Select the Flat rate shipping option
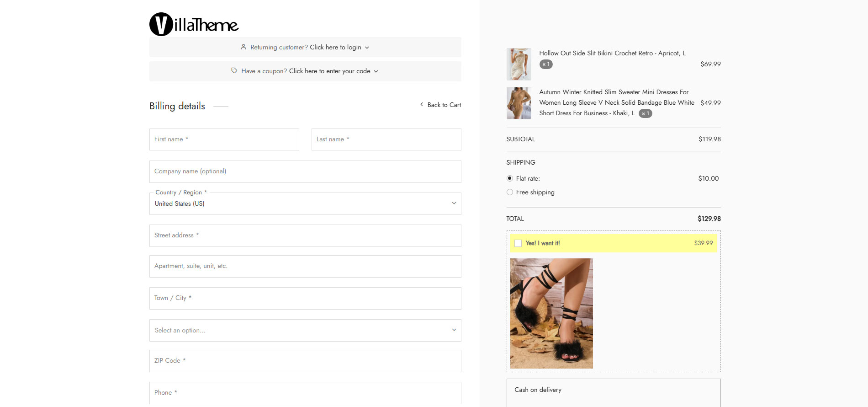The height and width of the screenshot is (407, 868). point(510,178)
